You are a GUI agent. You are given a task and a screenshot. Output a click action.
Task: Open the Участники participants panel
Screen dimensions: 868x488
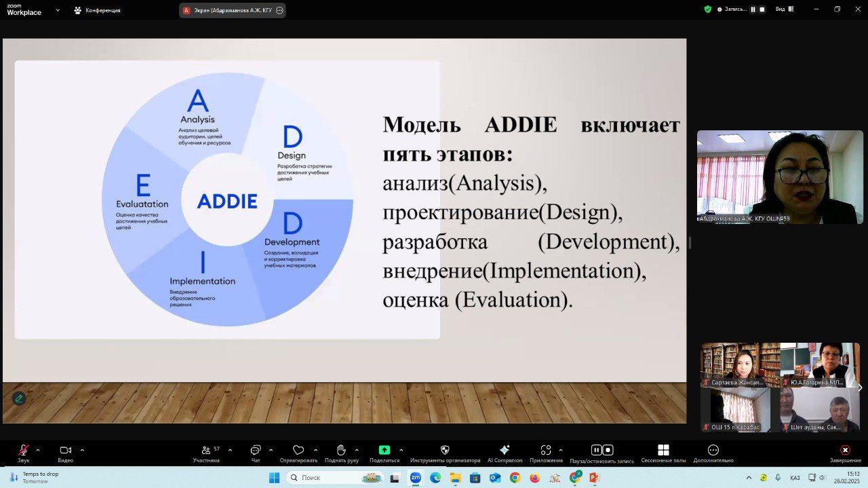tap(206, 451)
